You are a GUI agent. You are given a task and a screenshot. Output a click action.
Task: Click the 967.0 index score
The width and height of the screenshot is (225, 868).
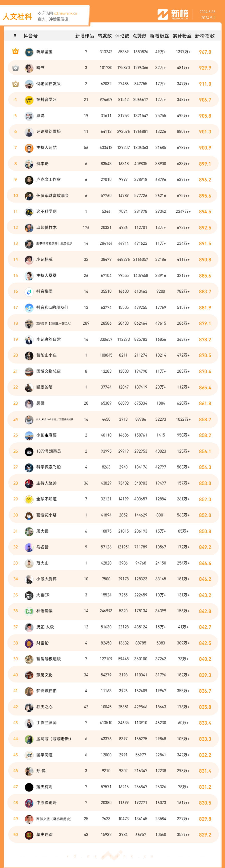[205, 52]
